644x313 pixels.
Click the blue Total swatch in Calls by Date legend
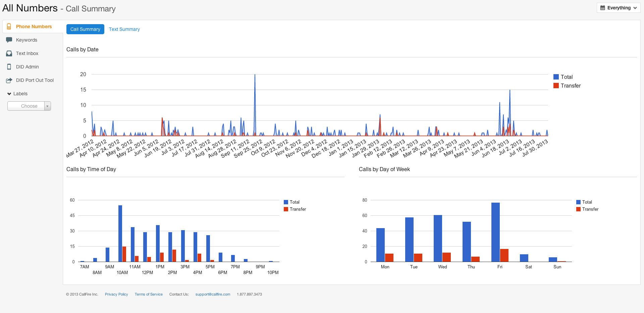pos(556,77)
